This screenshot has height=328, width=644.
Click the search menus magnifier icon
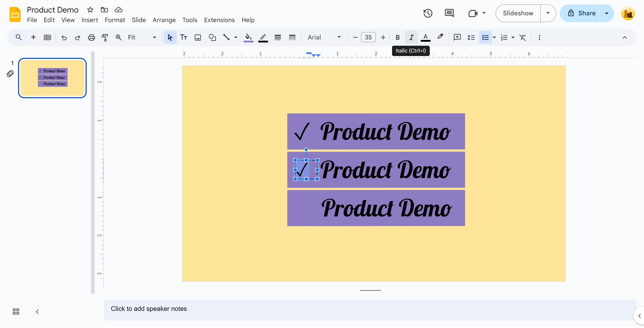19,37
